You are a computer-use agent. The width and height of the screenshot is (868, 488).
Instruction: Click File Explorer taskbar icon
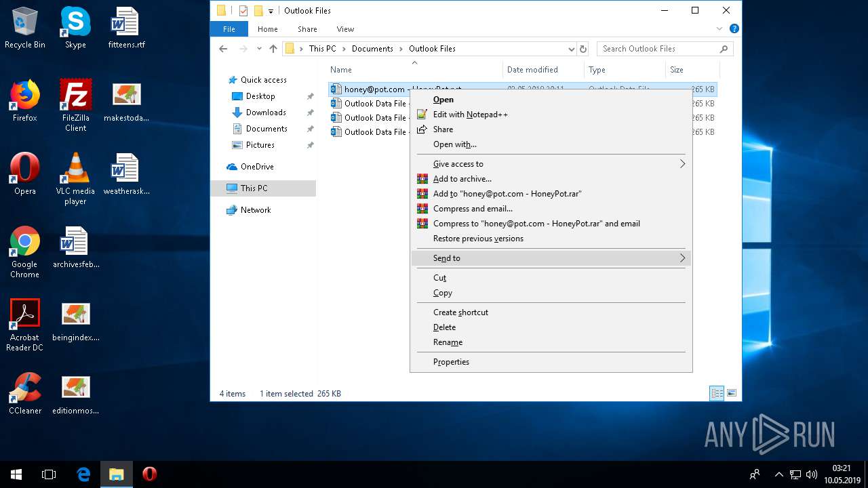pos(117,474)
